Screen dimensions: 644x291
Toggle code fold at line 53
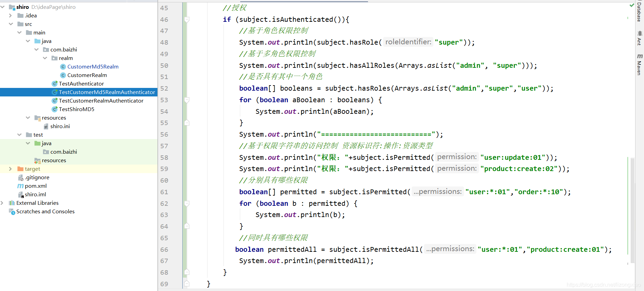coord(187,100)
